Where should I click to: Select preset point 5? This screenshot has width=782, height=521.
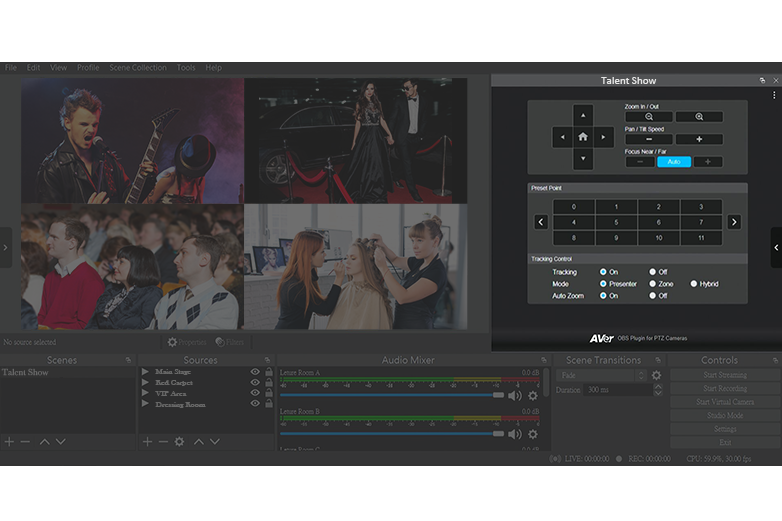pos(615,222)
